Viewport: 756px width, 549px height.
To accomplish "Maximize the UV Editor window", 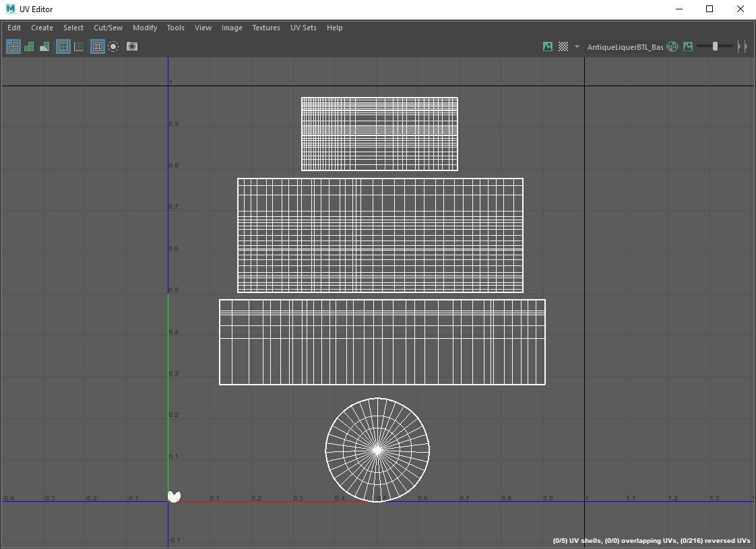I will (x=710, y=9).
